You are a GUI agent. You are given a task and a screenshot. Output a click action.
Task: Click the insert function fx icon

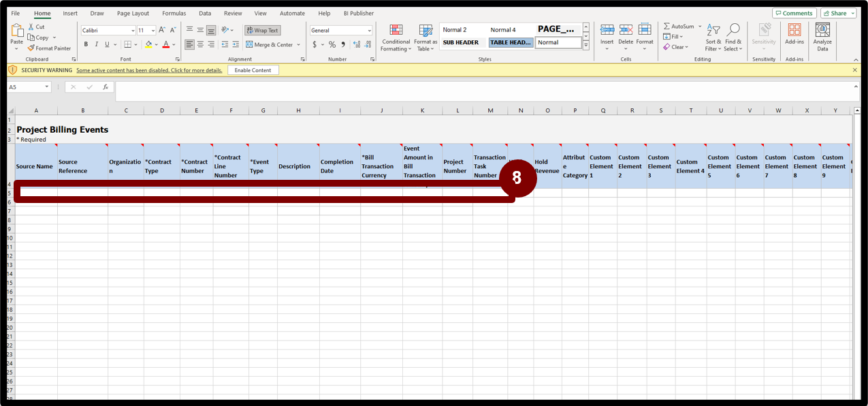106,87
